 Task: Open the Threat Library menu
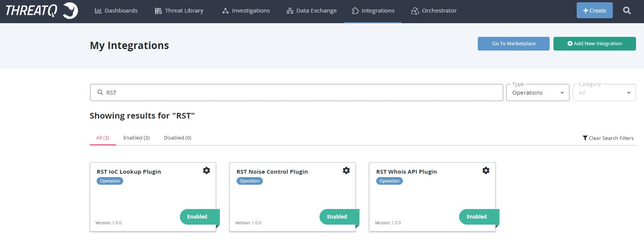pyautogui.click(x=179, y=11)
